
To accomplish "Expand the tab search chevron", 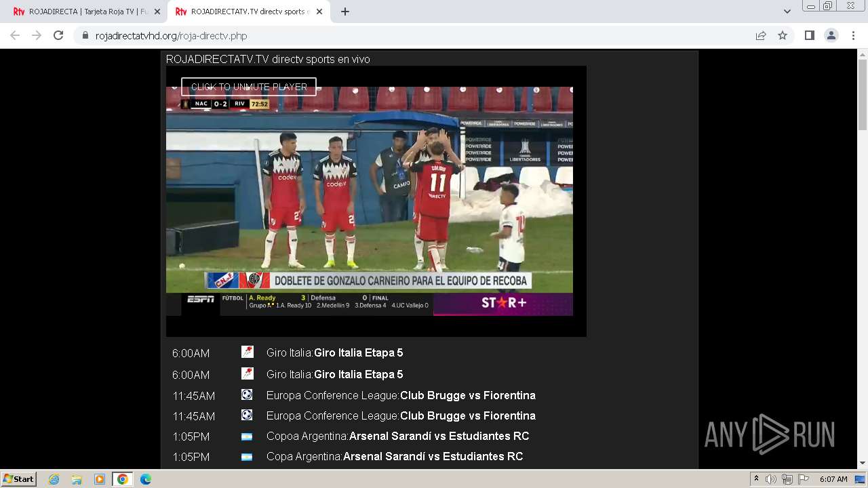I will pyautogui.click(x=787, y=12).
